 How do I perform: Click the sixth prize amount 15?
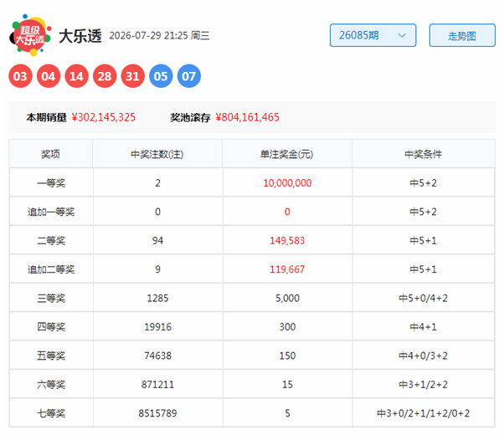point(287,385)
